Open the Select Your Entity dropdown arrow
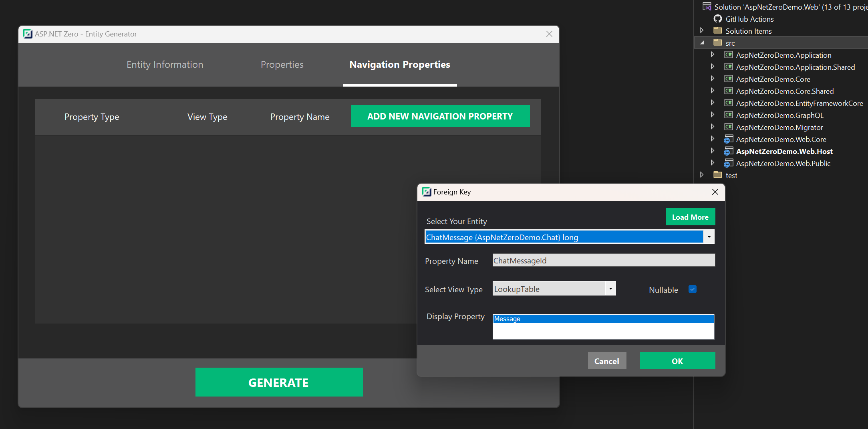 tap(709, 237)
